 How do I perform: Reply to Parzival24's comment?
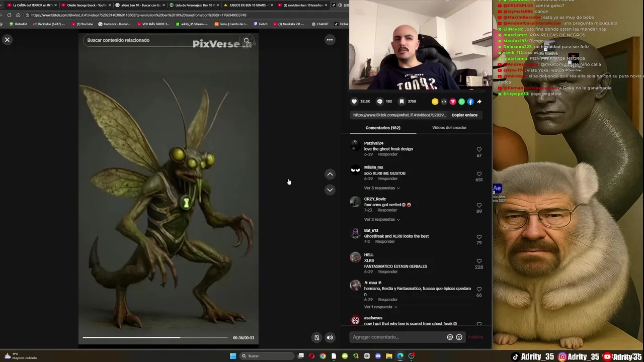(x=388, y=154)
